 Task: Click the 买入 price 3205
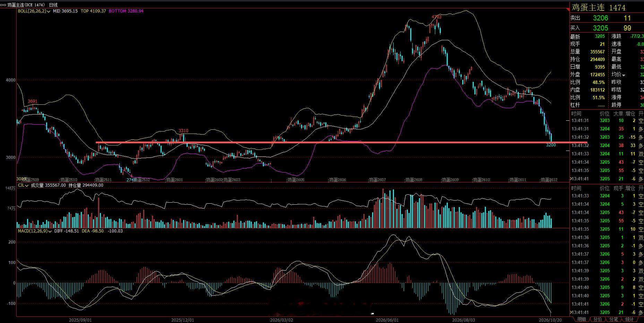click(600, 28)
